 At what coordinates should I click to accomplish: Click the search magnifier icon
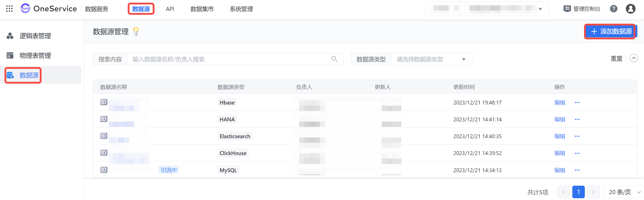click(334, 59)
